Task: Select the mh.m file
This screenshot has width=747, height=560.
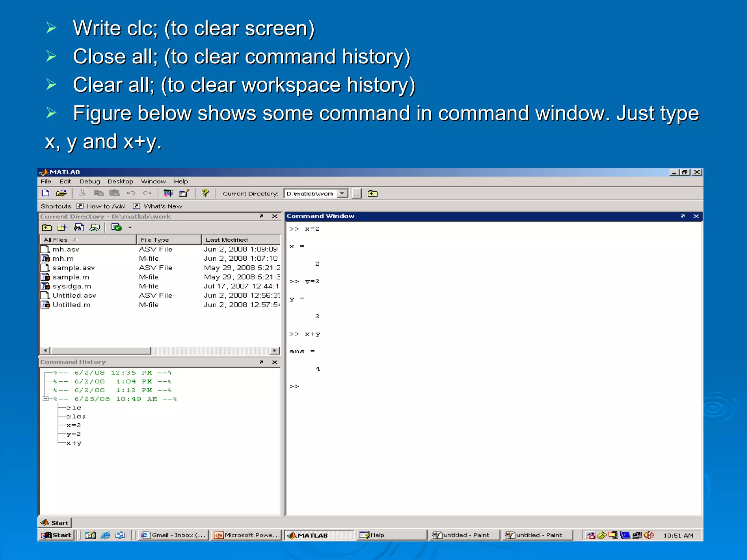Action: (x=63, y=258)
